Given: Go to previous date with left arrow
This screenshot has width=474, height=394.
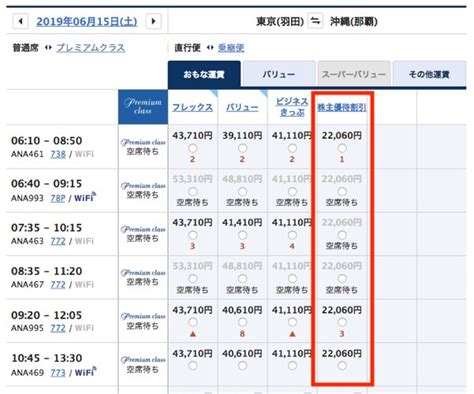Looking at the screenshot, I should [x=21, y=21].
